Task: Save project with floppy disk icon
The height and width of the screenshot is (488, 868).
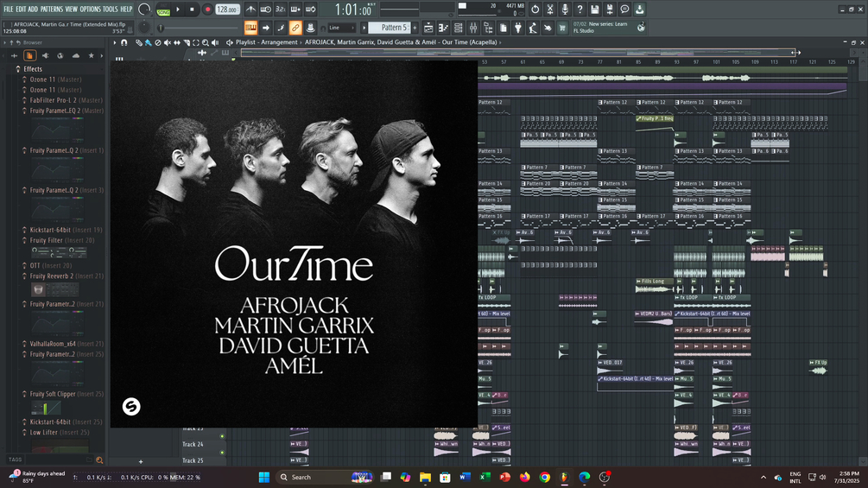Action: pos(594,10)
